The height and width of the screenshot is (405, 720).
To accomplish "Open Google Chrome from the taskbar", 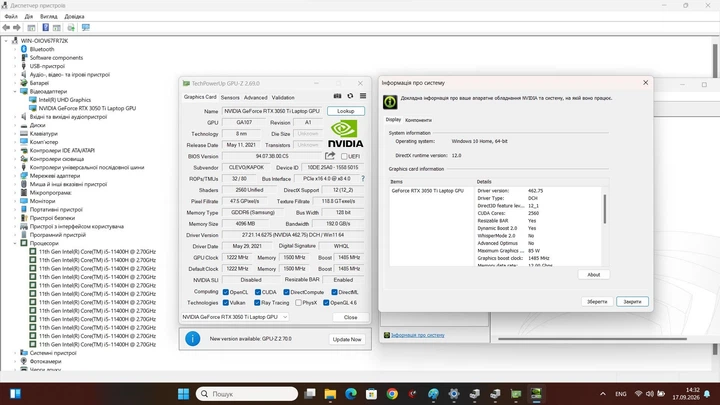I will pyautogui.click(x=392, y=394).
